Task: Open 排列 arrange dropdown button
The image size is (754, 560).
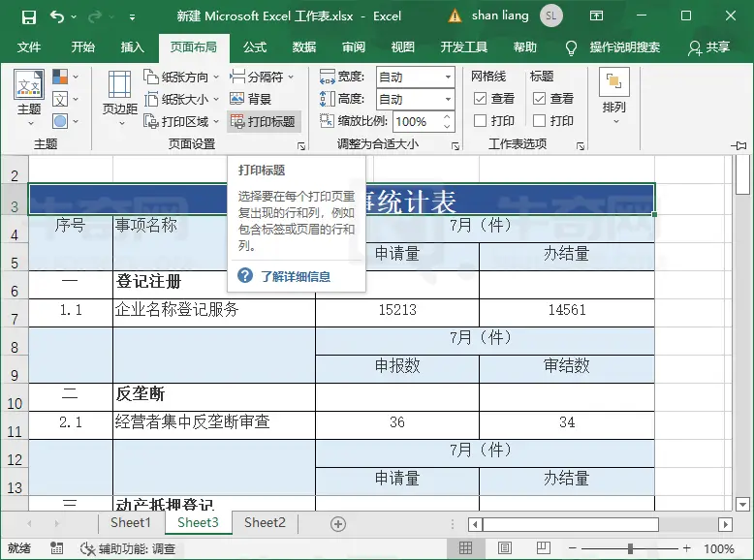Action: (614, 97)
